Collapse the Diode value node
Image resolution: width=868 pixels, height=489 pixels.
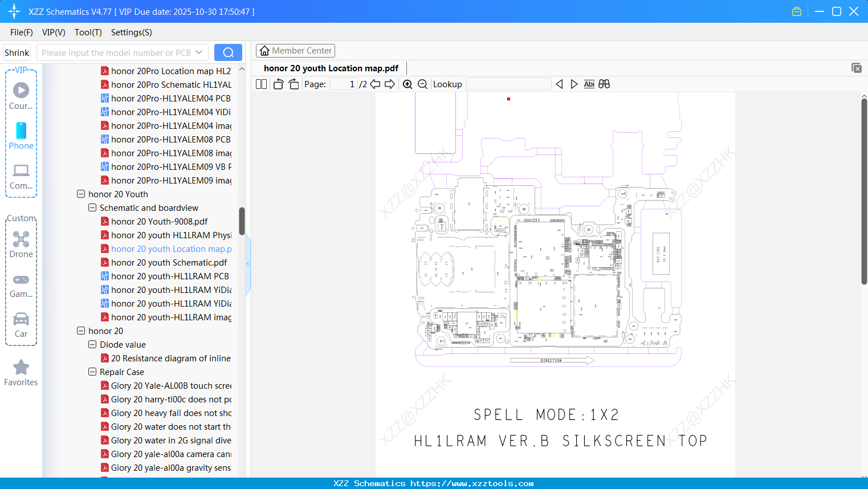pyautogui.click(x=92, y=345)
